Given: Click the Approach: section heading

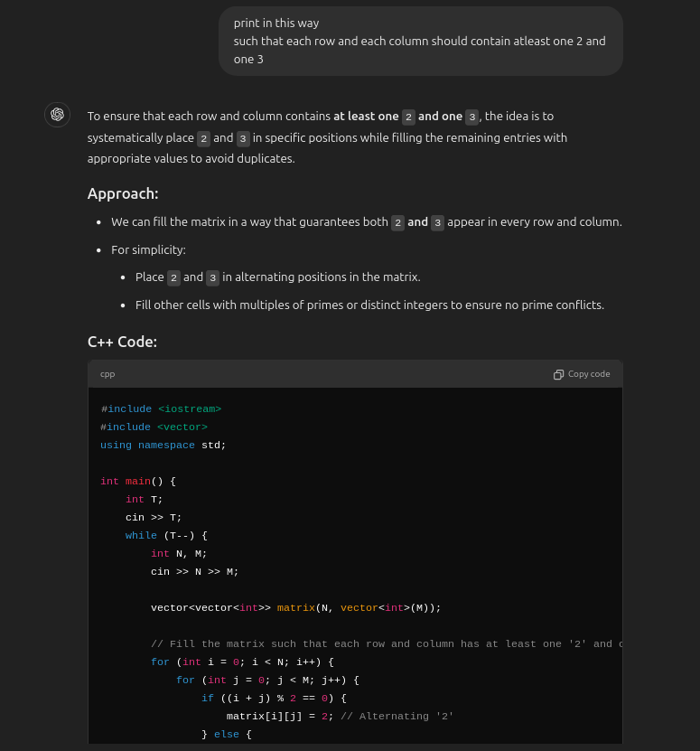Looking at the screenshot, I should pyautogui.click(x=122, y=193).
